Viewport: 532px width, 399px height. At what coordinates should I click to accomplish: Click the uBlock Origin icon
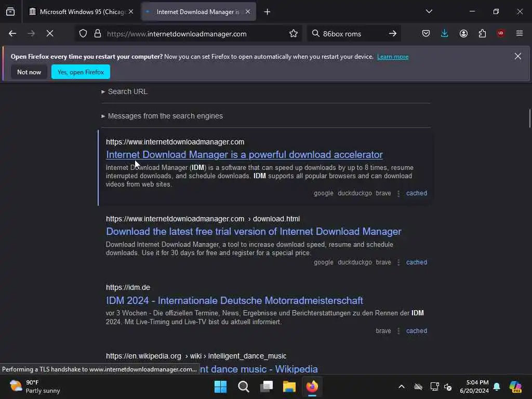click(x=501, y=33)
